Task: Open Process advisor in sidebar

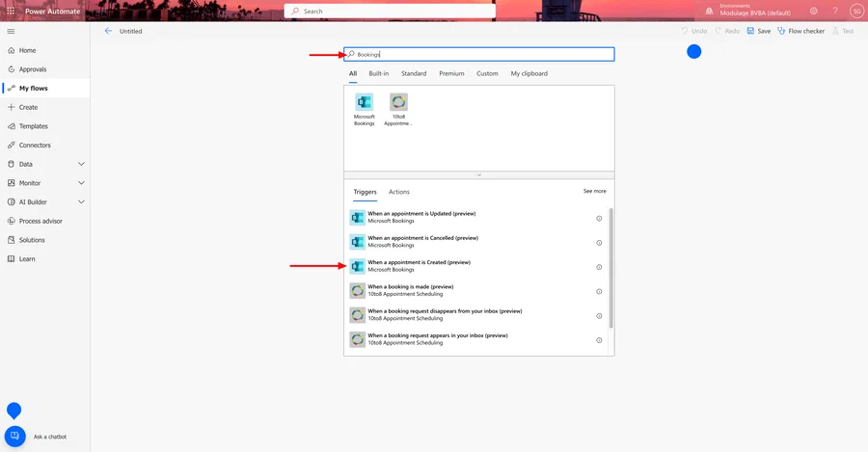Action: [44, 221]
